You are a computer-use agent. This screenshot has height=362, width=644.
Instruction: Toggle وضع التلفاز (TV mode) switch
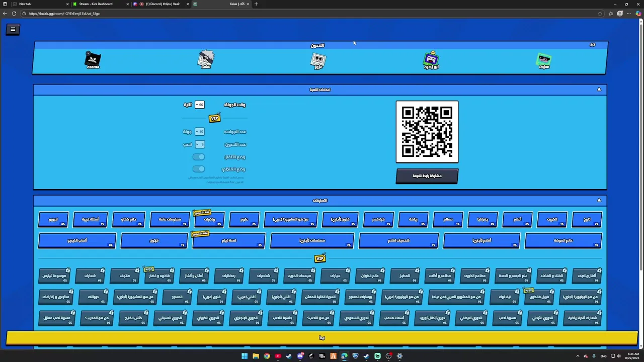click(x=199, y=157)
